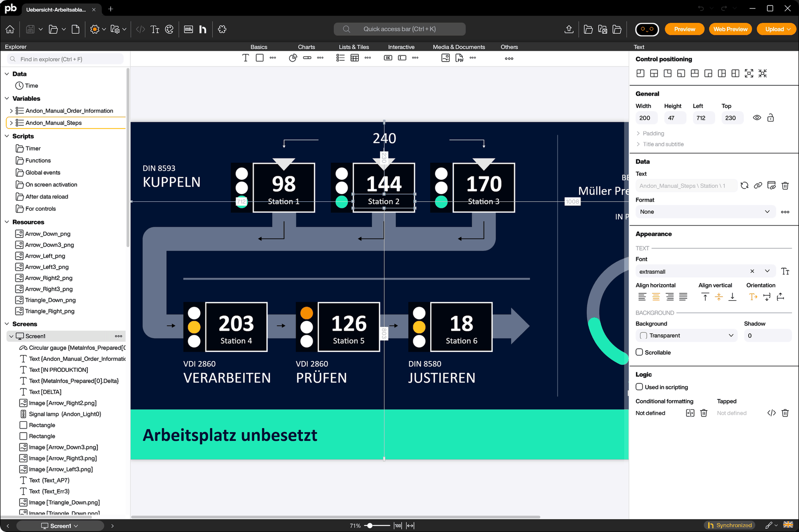
Task: Toggle the lock control padlock icon
Action: click(771, 118)
